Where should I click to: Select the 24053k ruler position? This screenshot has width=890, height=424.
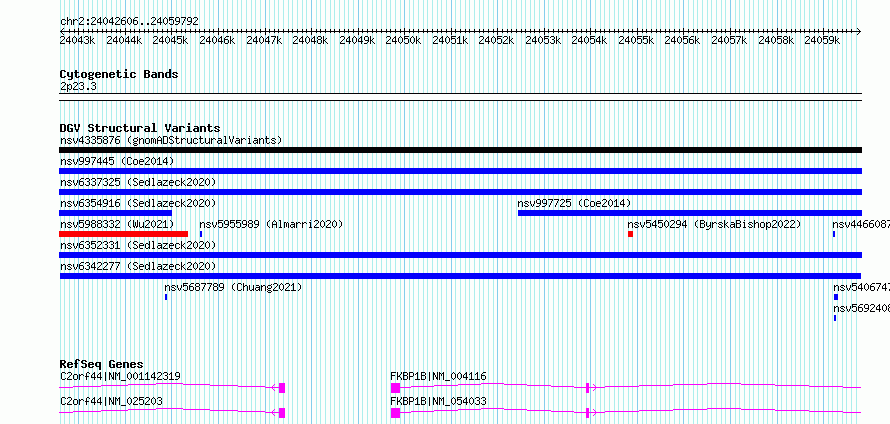(x=543, y=40)
